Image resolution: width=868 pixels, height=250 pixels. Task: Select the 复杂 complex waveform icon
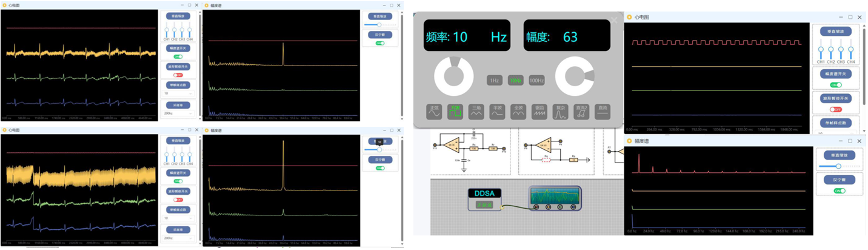click(x=561, y=111)
